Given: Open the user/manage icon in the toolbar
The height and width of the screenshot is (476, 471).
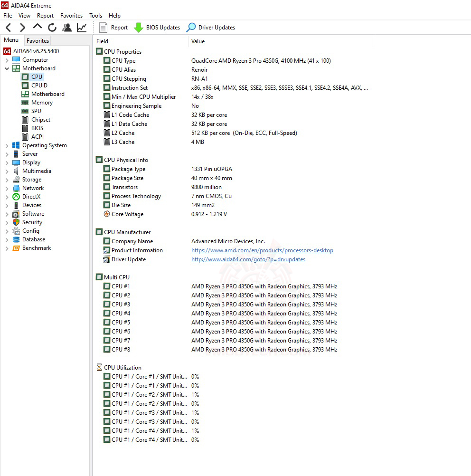Looking at the screenshot, I should pos(67,28).
